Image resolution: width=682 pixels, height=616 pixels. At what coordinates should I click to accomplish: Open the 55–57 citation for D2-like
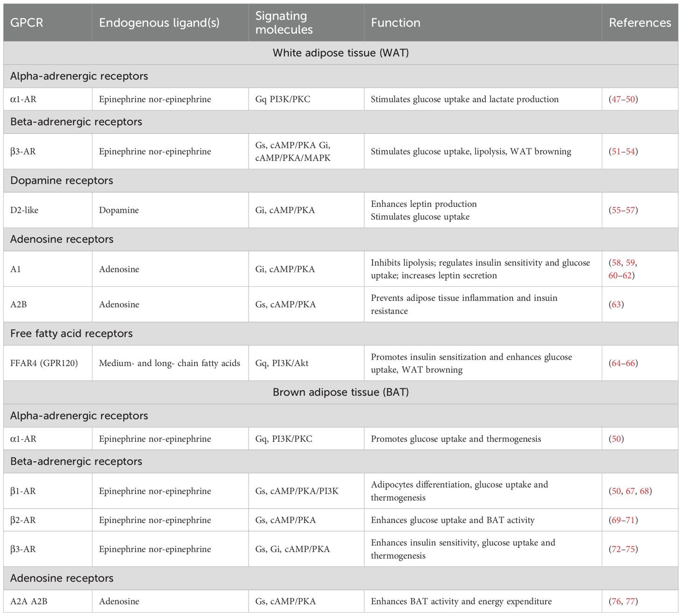coord(623,210)
